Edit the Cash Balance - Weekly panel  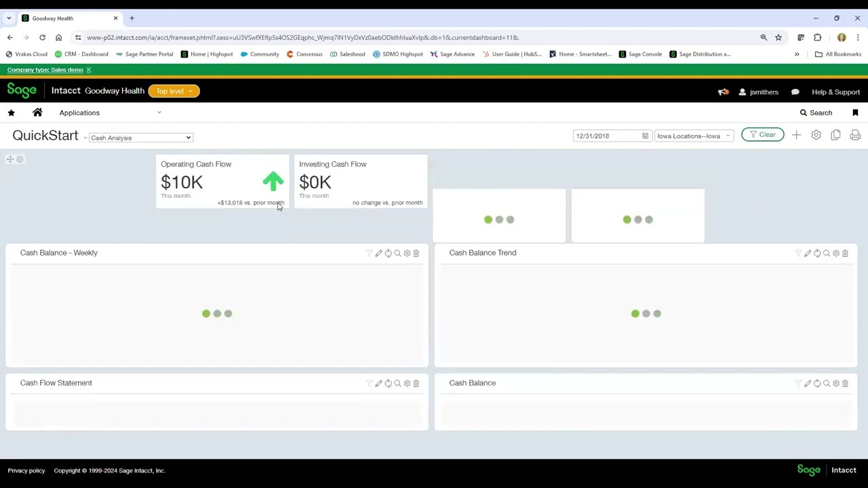379,253
